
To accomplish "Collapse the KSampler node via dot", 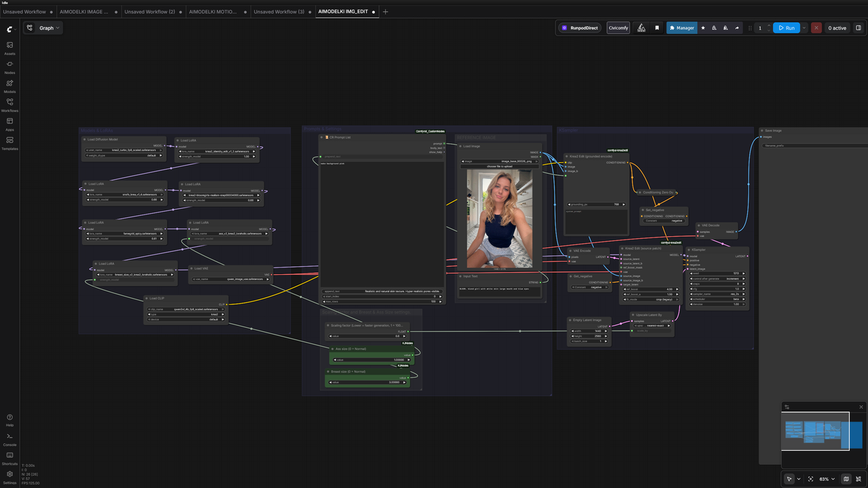I will click(688, 250).
